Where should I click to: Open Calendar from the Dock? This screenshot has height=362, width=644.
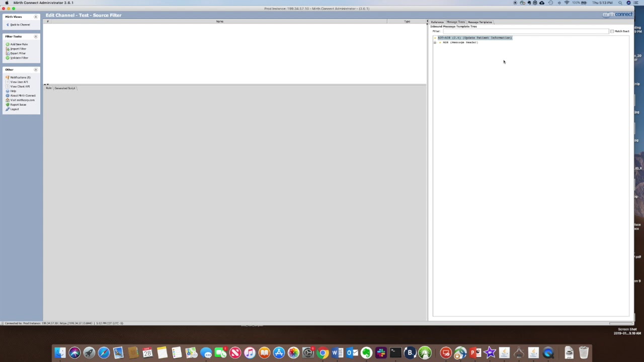(x=147, y=353)
